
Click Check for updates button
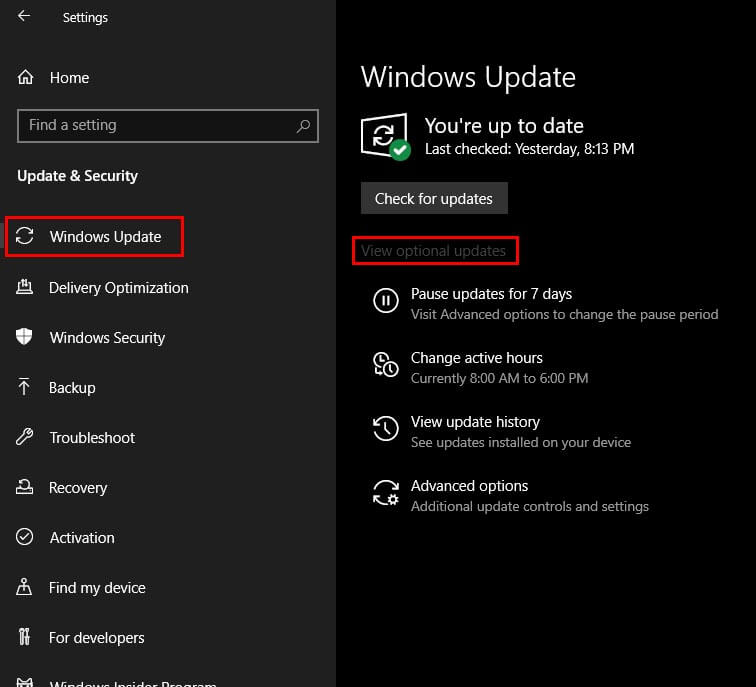tap(434, 198)
